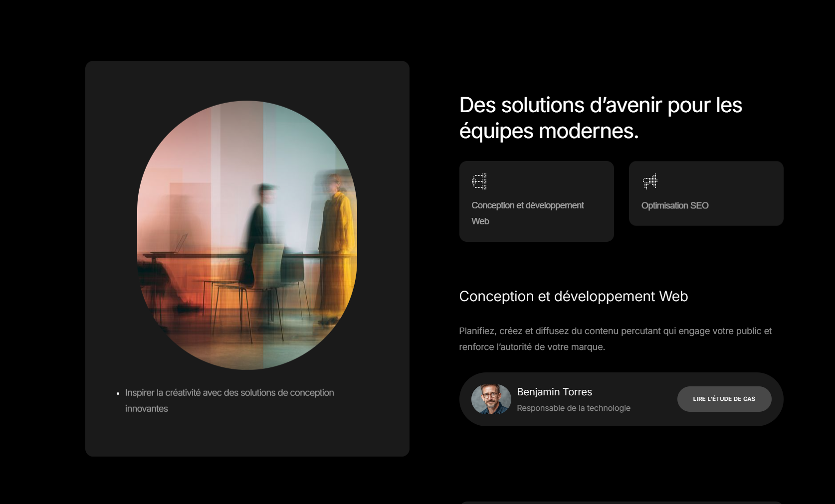This screenshot has height=504, width=835.
Task: Click the name Benjamin Torres
Action: click(554, 392)
